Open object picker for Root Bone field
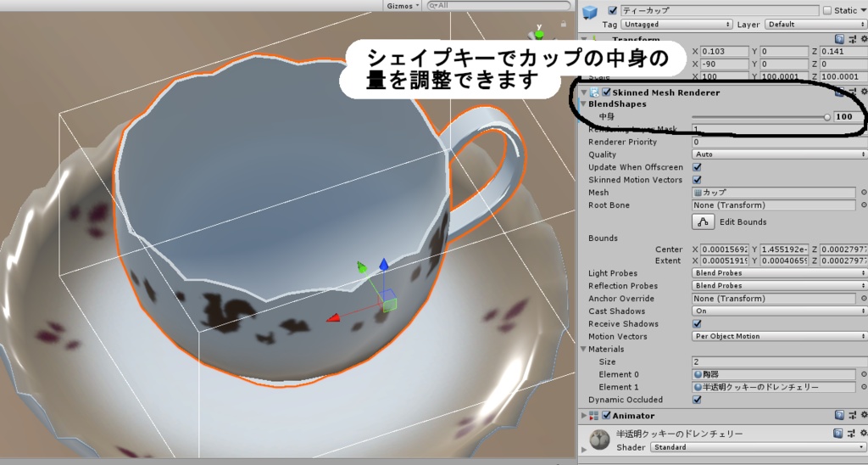This screenshot has width=868, height=465. (863, 205)
